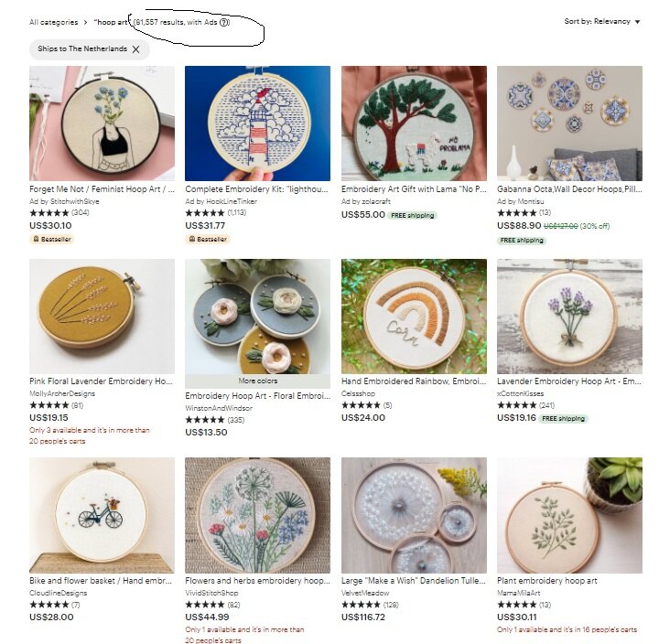Expand the Sort by Relevancy dropdown

tap(602, 21)
